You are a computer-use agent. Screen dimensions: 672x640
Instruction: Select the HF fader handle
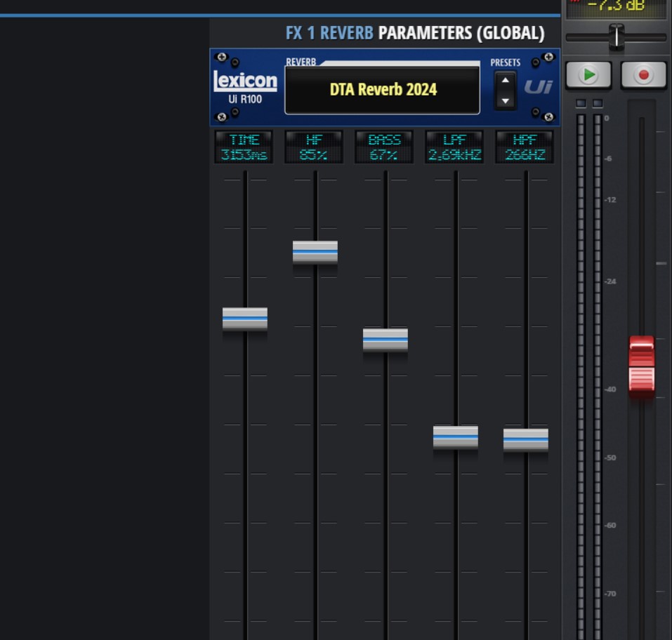pyautogui.click(x=315, y=252)
